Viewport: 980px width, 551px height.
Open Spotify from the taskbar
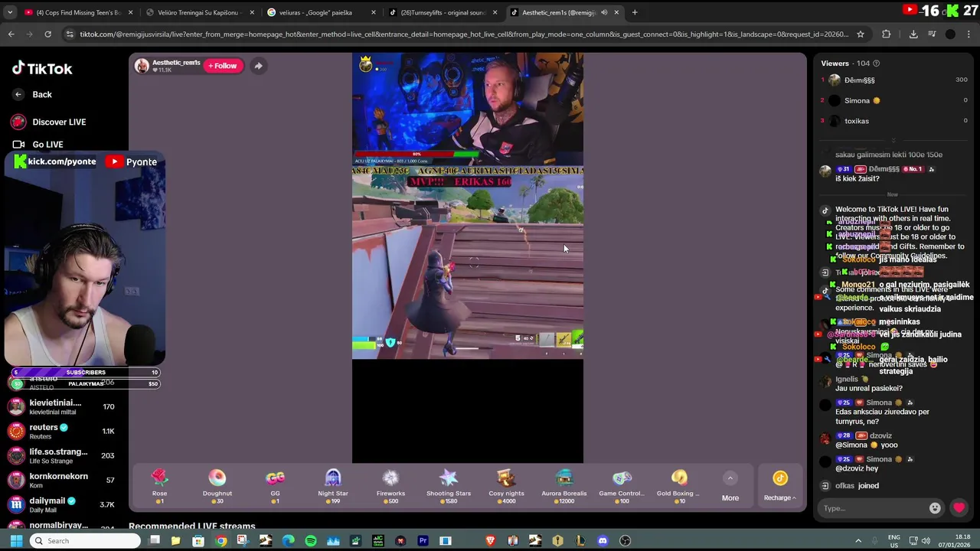coord(311,541)
